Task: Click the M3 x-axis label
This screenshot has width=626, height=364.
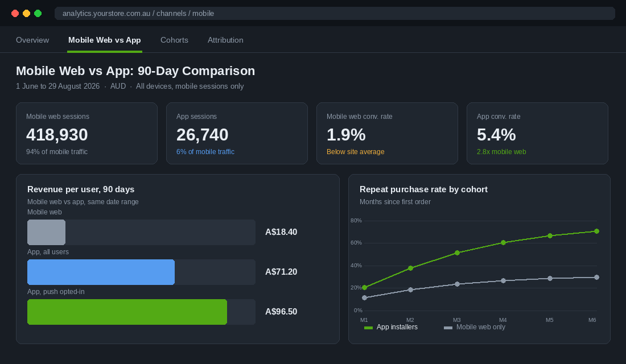Action: click(457, 320)
